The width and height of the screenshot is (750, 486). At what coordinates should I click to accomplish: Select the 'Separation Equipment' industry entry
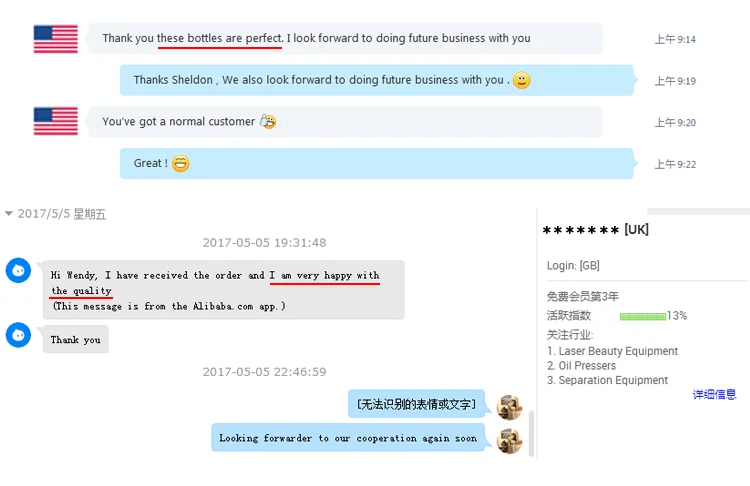pyautogui.click(x=607, y=380)
